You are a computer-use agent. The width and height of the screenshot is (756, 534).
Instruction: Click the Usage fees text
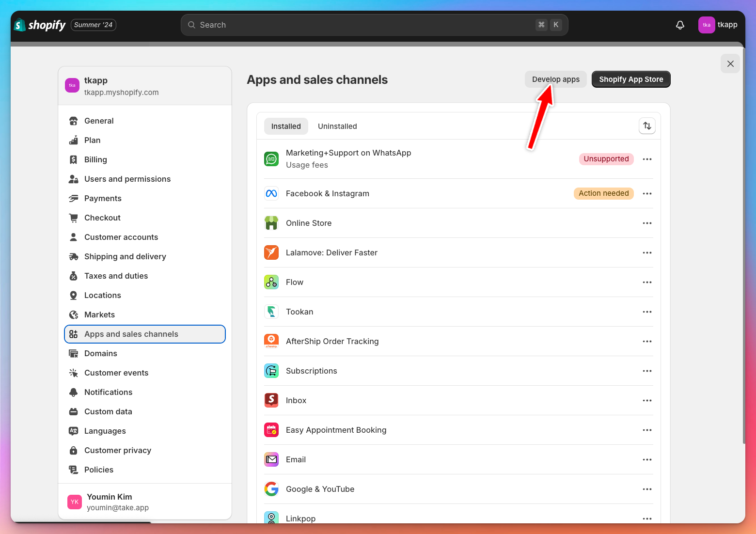[307, 165]
